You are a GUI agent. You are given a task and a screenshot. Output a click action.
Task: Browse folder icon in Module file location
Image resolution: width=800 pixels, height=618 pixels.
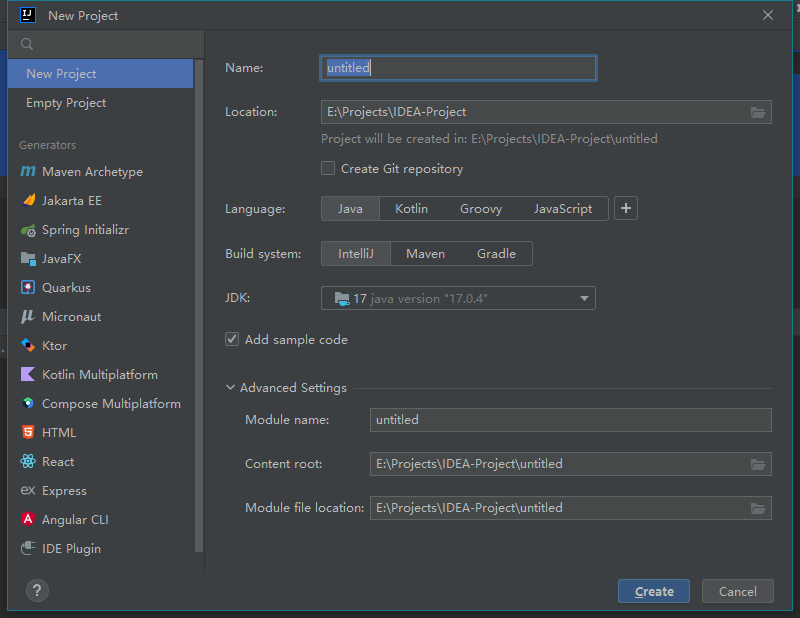coord(758,508)
